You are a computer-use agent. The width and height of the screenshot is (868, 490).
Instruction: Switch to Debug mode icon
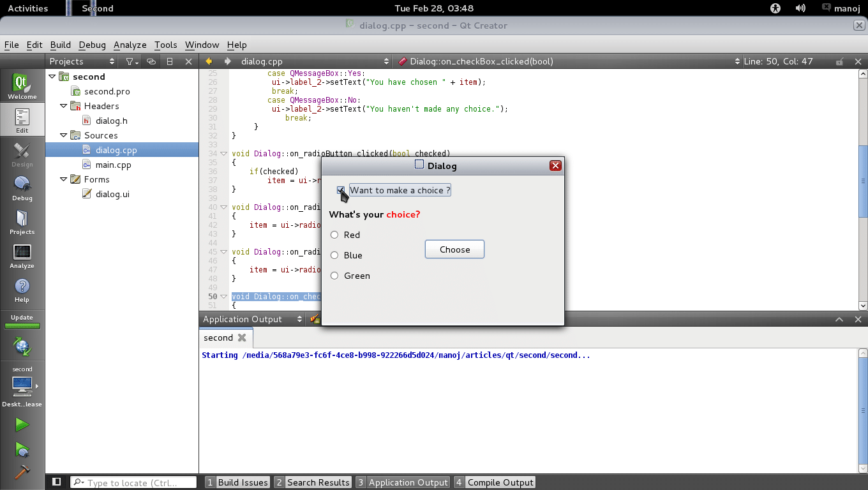click(x=22, y=188)
